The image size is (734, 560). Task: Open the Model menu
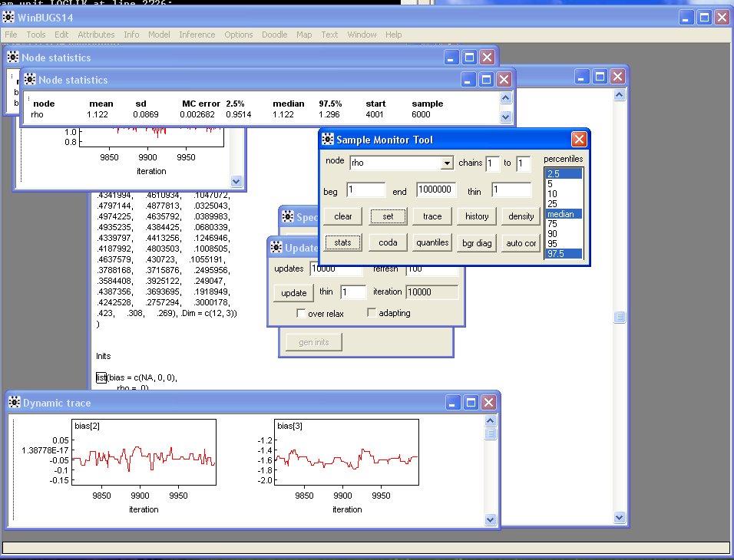pyautogui.click(x=159, y=35)
